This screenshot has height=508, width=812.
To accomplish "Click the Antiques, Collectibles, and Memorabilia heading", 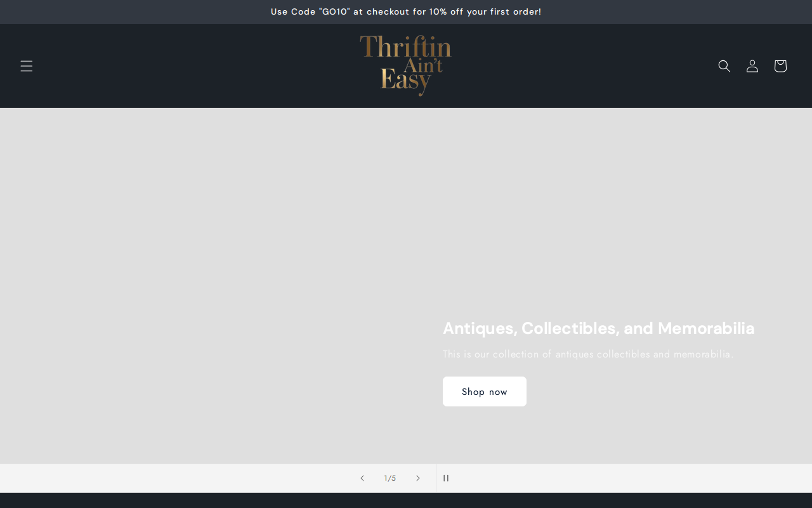I will point(599,328).
